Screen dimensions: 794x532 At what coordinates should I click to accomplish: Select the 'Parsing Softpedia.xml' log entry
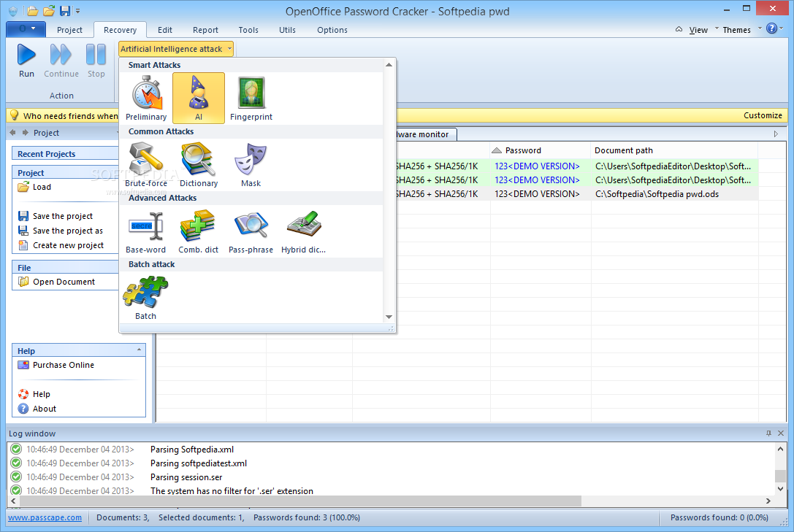coord(192,449)
